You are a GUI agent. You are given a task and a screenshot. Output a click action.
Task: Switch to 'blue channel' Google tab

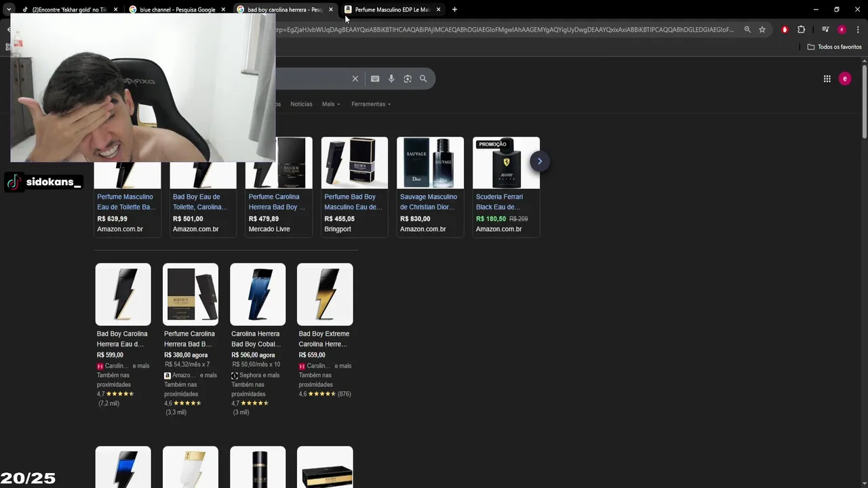tap(178, 9)
